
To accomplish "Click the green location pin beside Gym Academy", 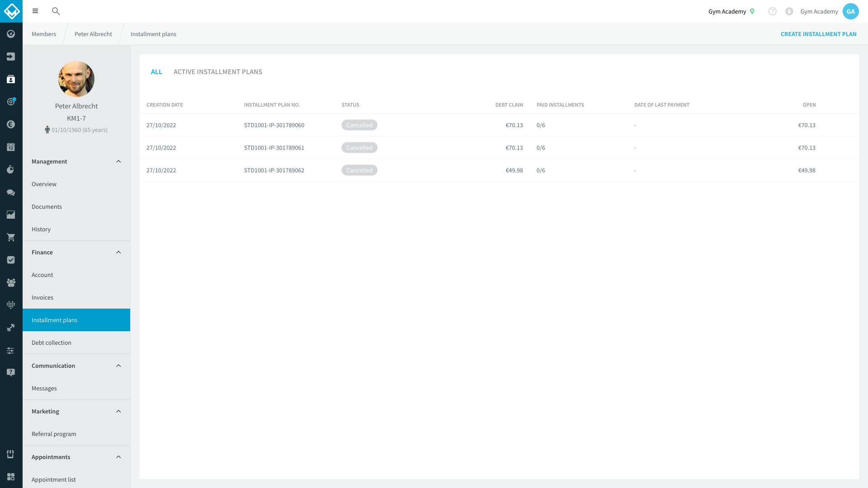I will tap(752, 11).
